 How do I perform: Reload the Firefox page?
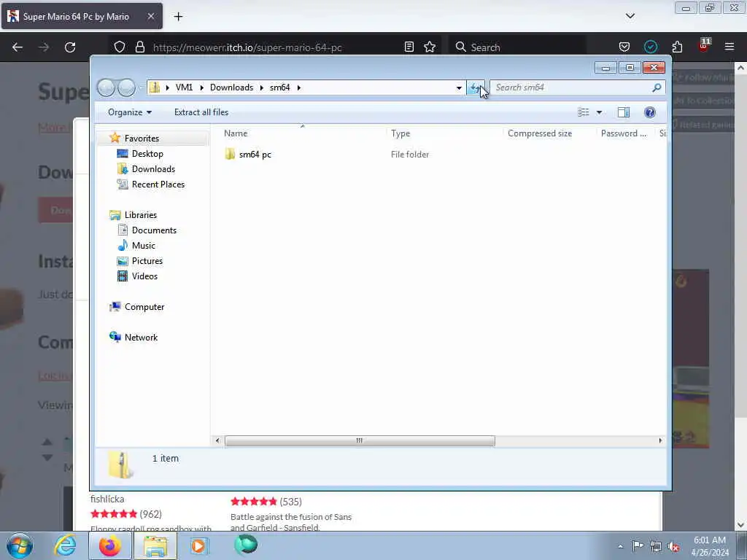coord(70,47)
